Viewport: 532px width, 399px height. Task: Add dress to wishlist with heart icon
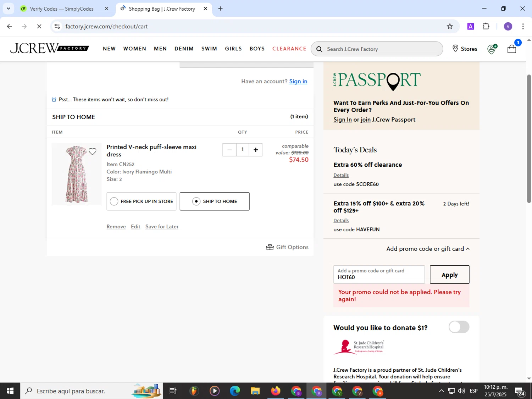[x=93, y=152]
